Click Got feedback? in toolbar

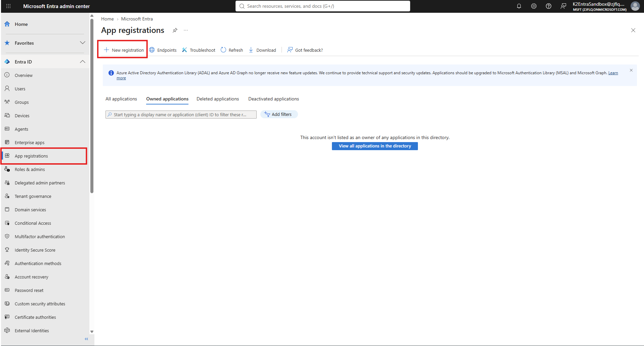tap(305, 50)
